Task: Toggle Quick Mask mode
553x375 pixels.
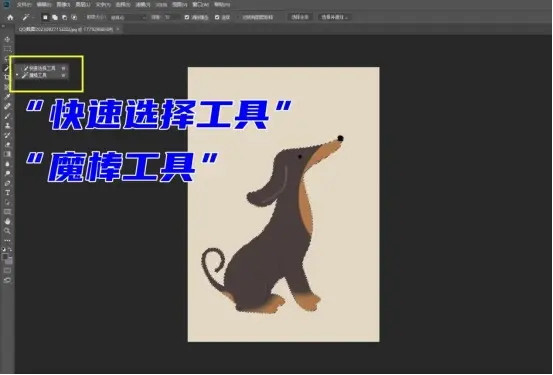Action: 7,271
